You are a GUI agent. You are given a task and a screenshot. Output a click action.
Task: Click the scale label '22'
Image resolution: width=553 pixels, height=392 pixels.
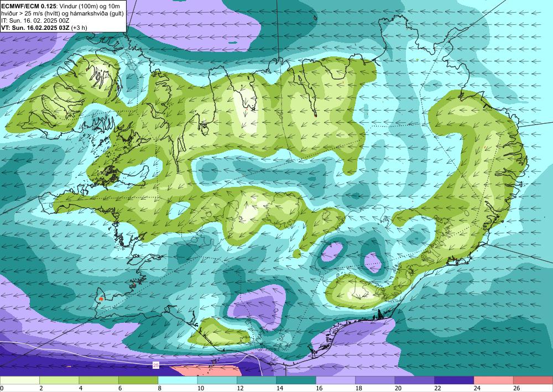pos(437,388)
